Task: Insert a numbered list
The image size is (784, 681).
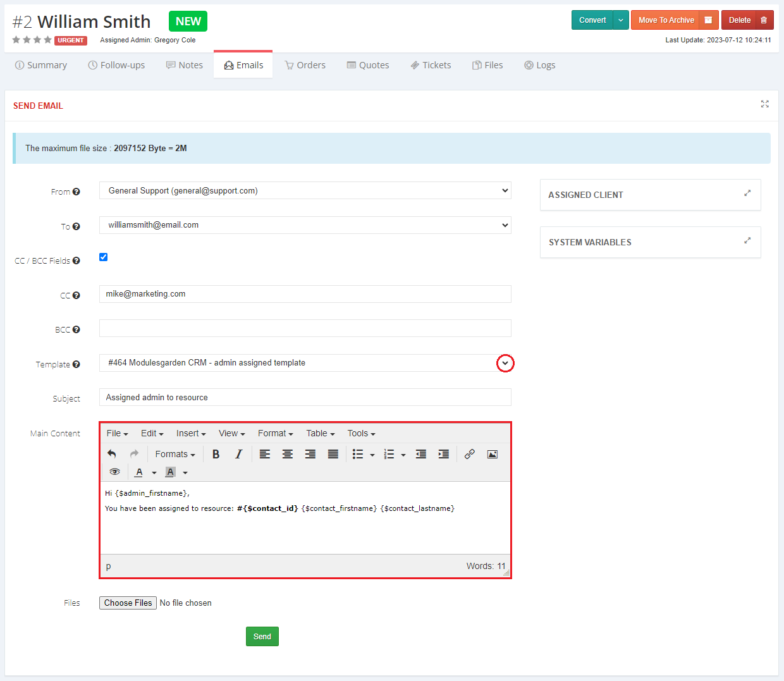Action: (389, 454)
